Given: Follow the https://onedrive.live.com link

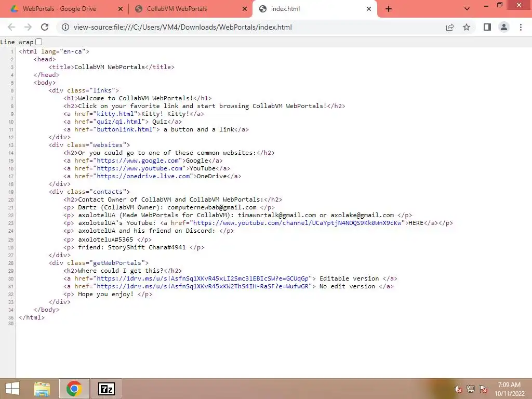Looking at the screenshot, I should (x=143, y=176).
